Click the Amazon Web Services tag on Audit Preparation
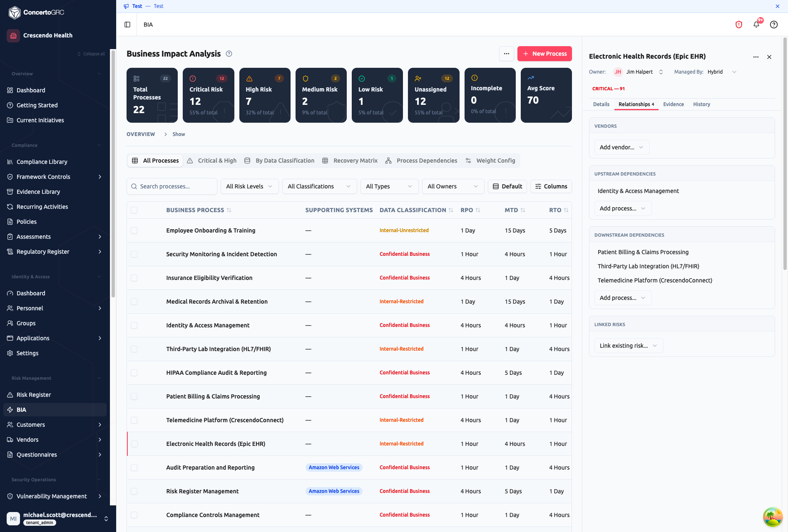 click(334, 468)
